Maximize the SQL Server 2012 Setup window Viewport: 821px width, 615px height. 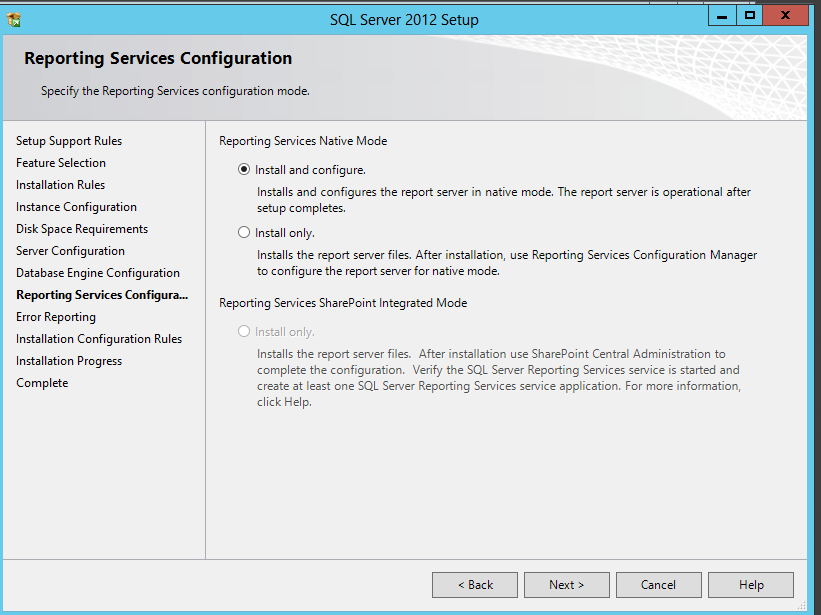pos(749,16)
